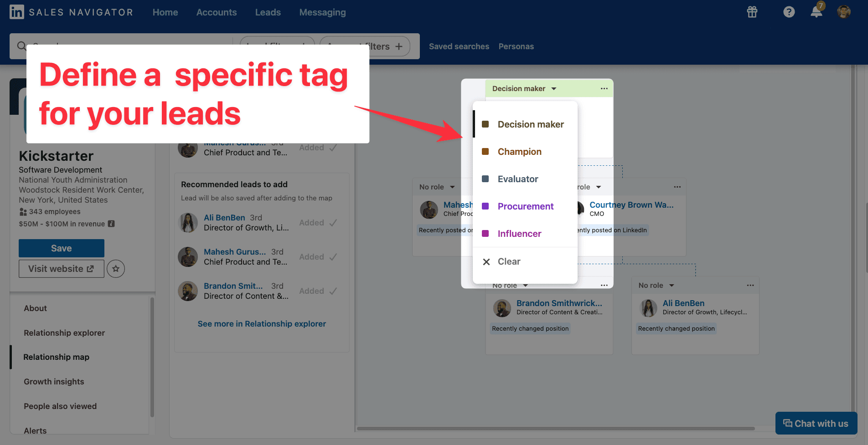This screenshot has width=868, height=445.
Task: Choose the Decision maker role option
Action: click(x=525, y=124)
